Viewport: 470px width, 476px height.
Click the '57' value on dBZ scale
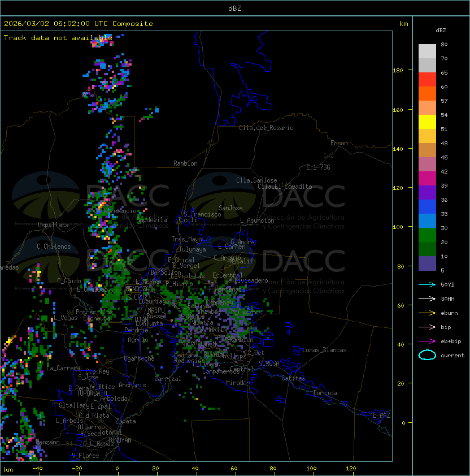pos(444,101)
